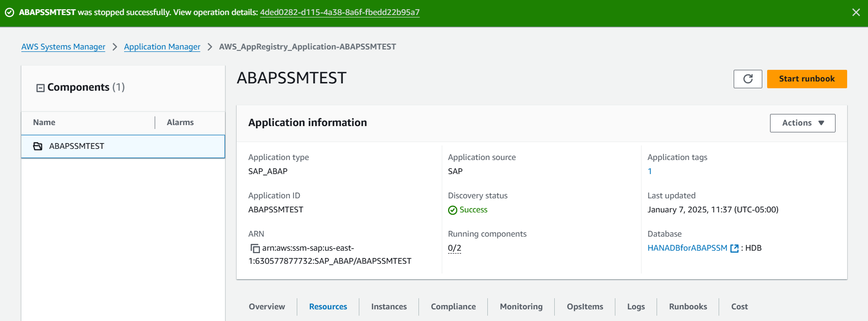Screen dimensions: 868x321
Task: Open the Instances tab
Action: click(x=389, y=306)
